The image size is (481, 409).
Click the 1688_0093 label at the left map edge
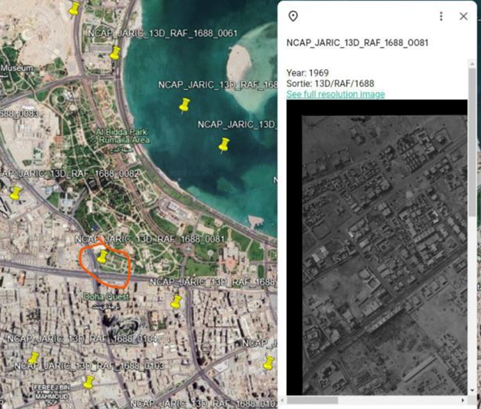coord(19,114)
